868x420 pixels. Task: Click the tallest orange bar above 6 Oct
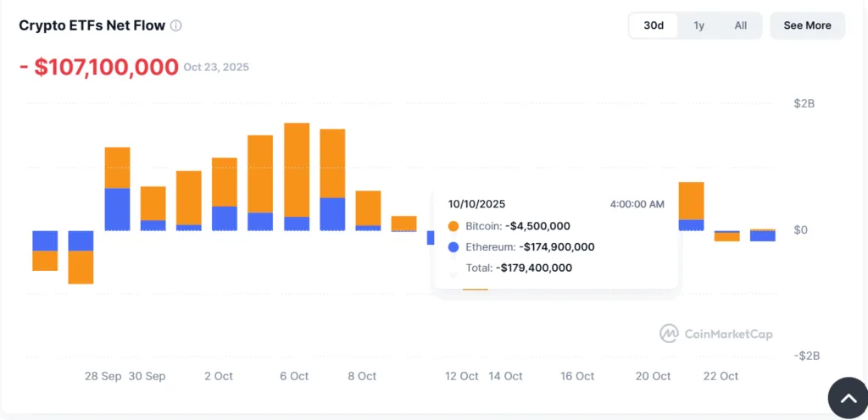[297, 169]
